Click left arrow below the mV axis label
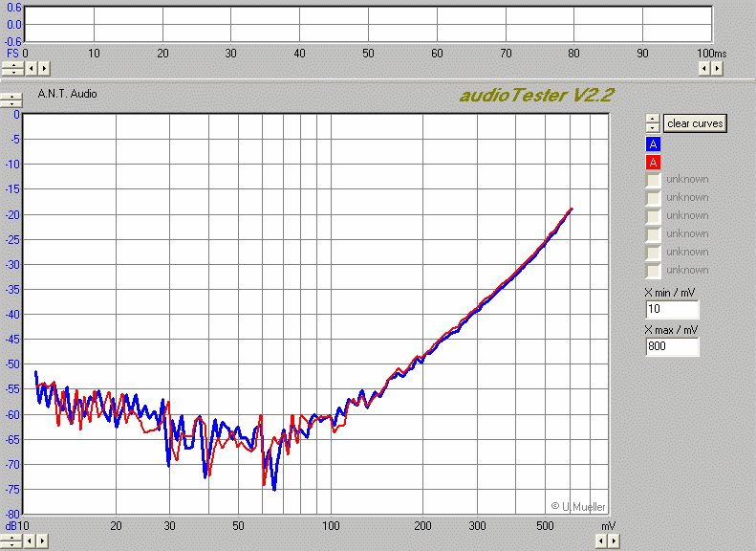 click(601, 541)
